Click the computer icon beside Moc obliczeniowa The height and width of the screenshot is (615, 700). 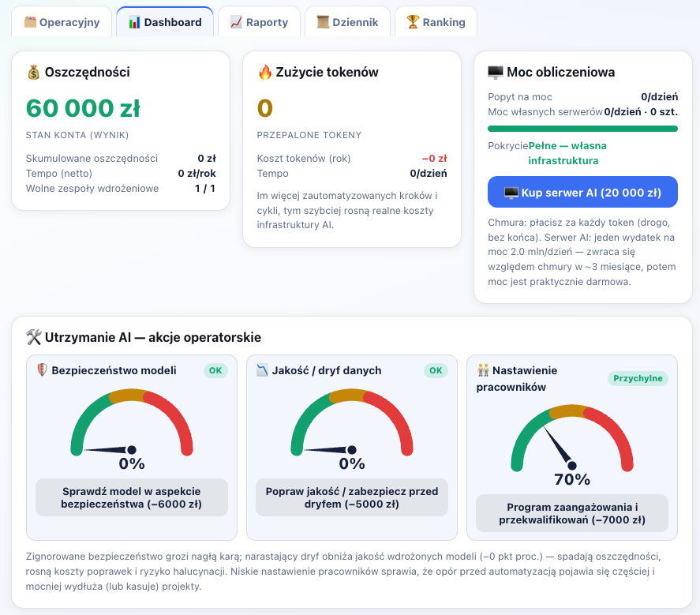coord(495,73)
